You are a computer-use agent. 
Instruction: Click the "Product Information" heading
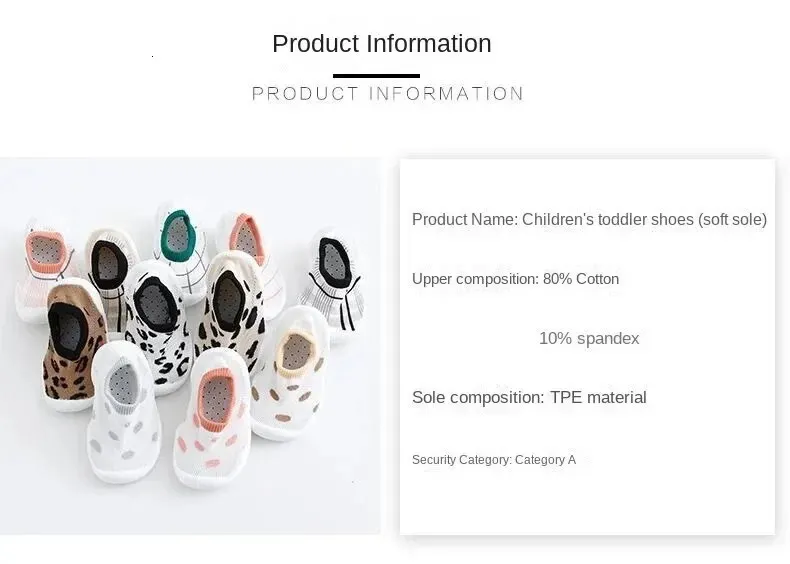pyautogui.click(x=381, y=44)
